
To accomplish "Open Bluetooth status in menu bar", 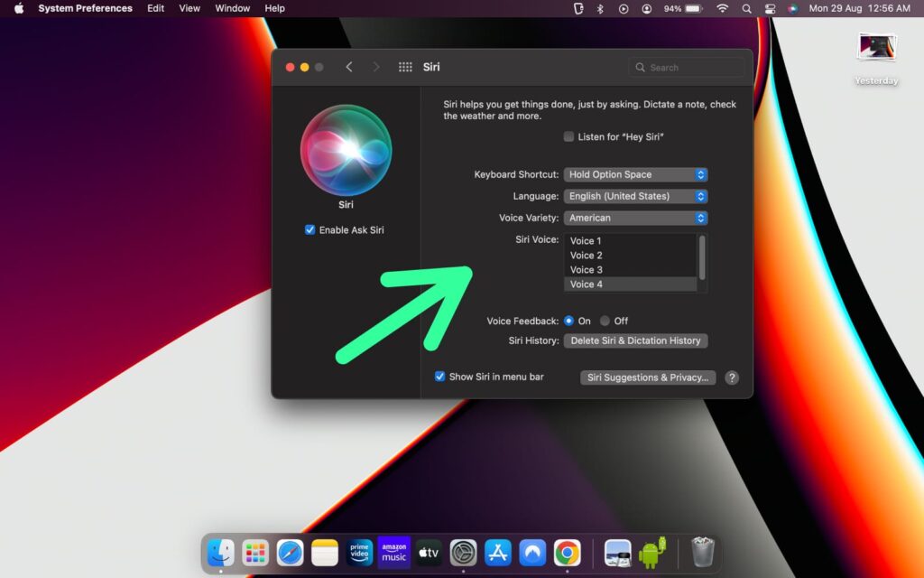I will (600, 8).
